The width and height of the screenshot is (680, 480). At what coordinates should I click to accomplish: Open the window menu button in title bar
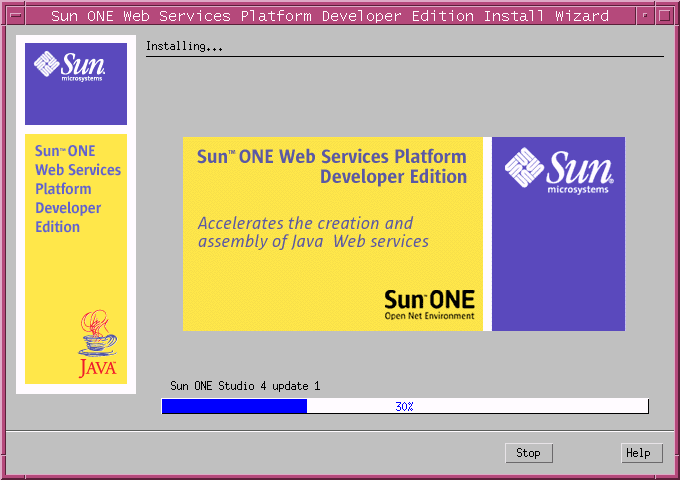click(16, 16)
